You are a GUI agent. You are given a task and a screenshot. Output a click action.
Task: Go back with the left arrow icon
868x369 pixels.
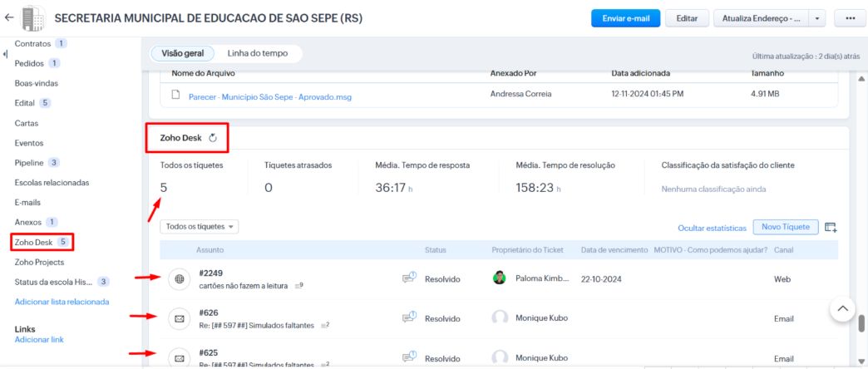click(x=8, y=17)
